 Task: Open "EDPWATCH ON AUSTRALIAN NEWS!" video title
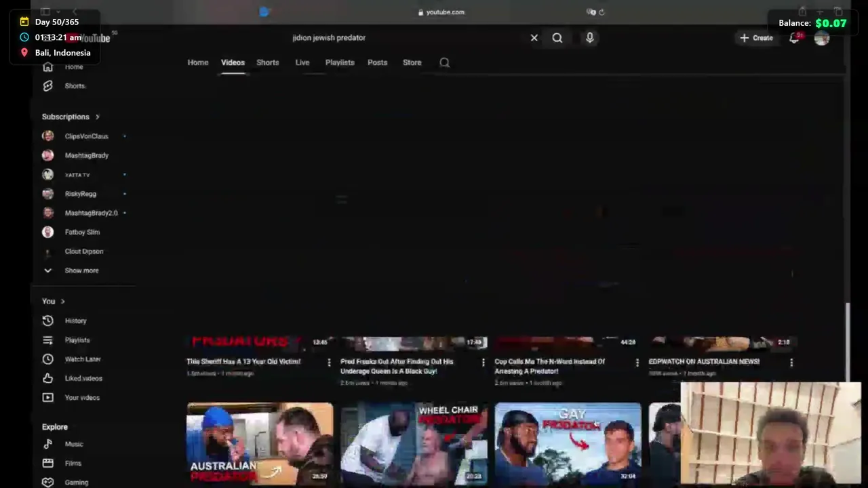click(x=704, y=361)
